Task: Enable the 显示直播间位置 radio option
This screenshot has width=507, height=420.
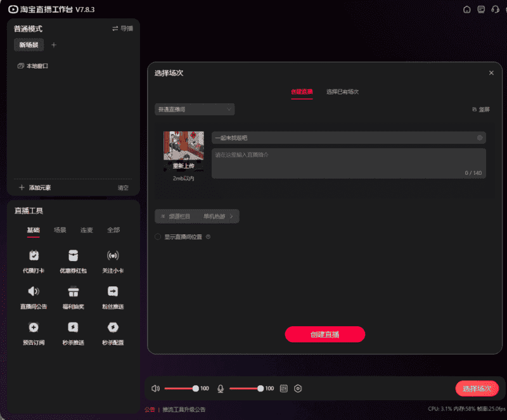Action: pyautogui.click(x=158, y=237)
